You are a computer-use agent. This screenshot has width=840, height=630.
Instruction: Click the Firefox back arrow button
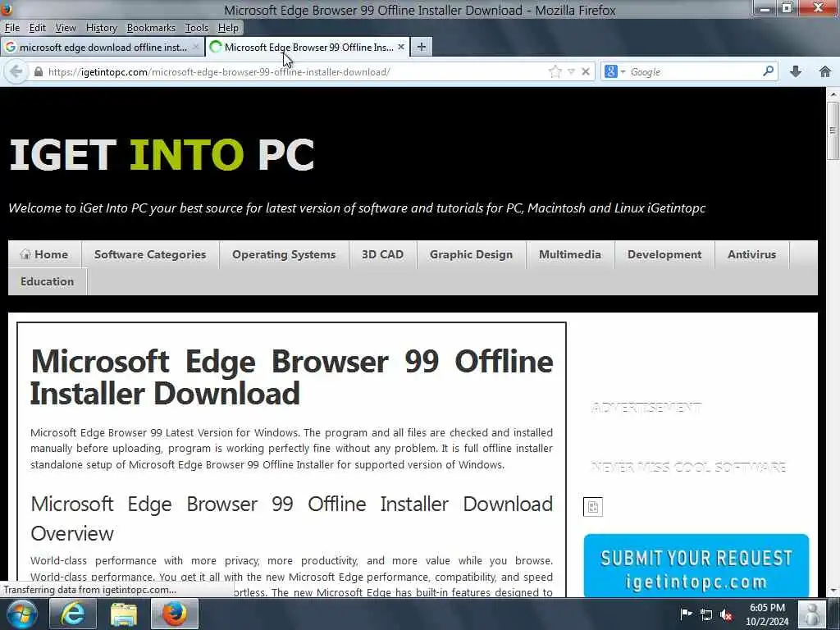(16, 71)
